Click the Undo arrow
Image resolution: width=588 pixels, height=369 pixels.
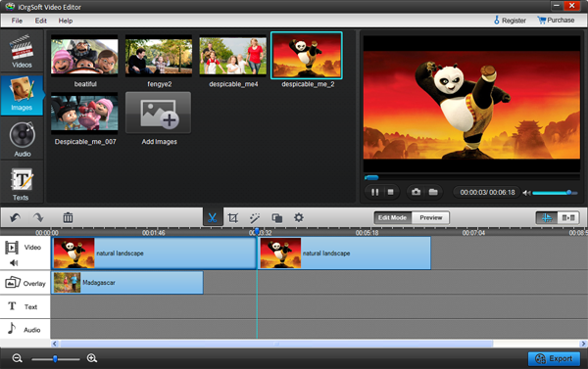(15, 217)
